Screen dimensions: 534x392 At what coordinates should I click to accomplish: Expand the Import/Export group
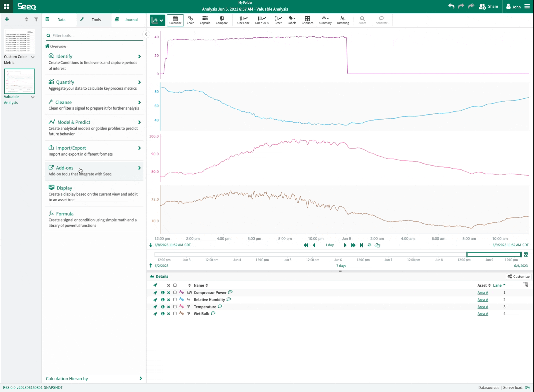point(94,151)
